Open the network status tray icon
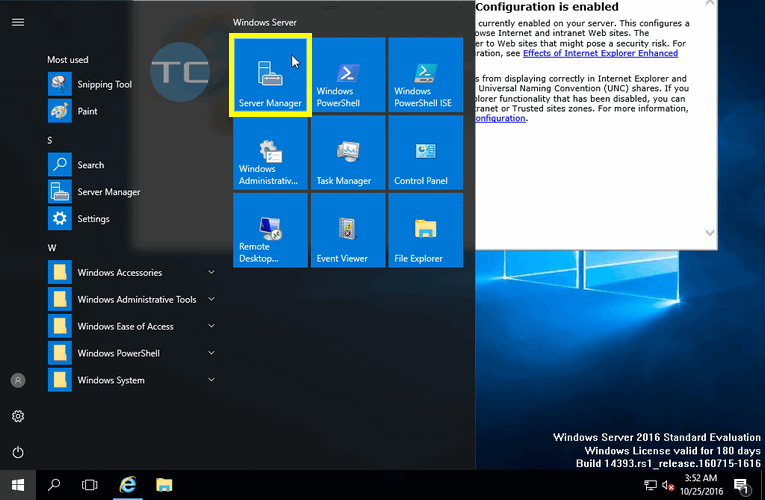The height and width of the screenshot is (500, 765). coord(650,485)
